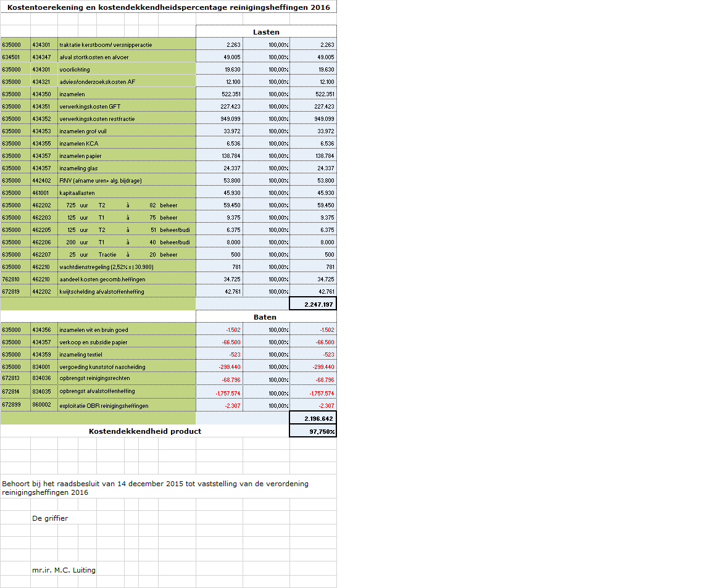Select the Lasten section header

[x=266, y=31]
